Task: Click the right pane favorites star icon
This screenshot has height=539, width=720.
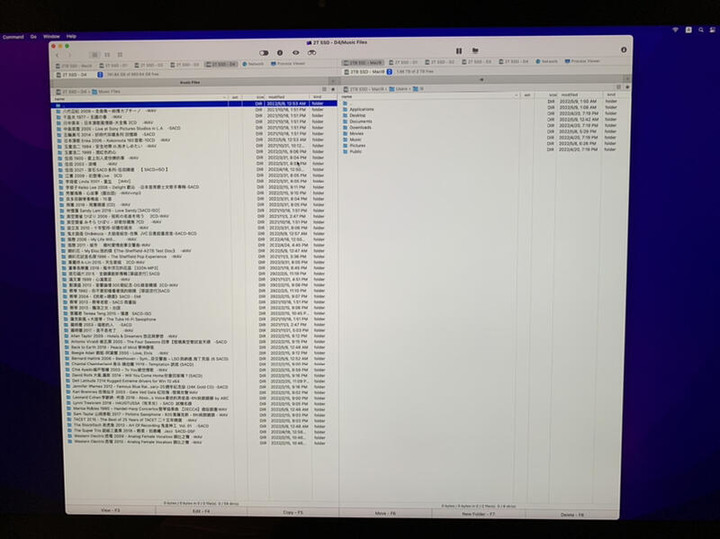Action: 627,87
